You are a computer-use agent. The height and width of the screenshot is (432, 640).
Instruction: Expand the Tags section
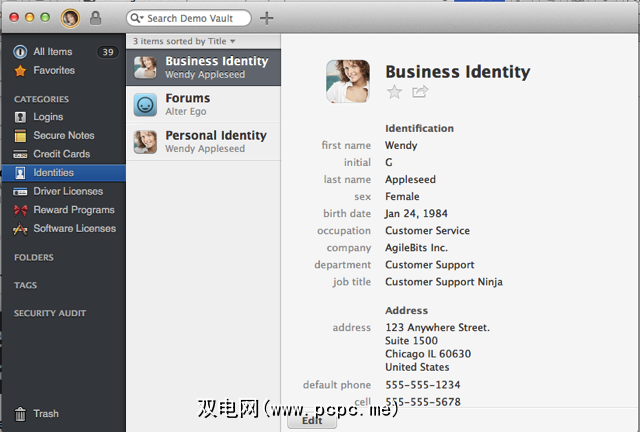click(x=26, y=285)
